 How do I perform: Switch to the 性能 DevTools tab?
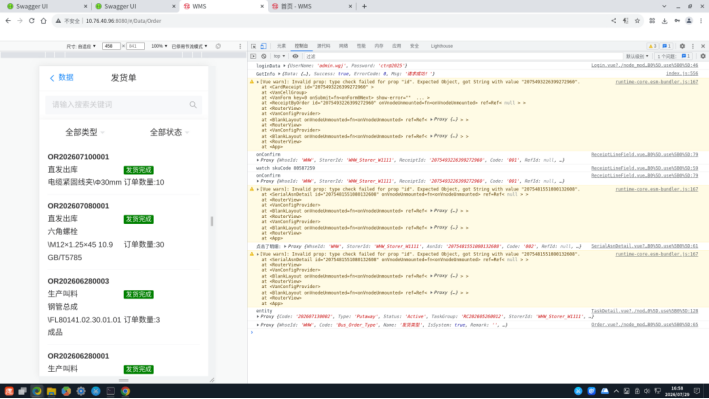tap(361, 46)
